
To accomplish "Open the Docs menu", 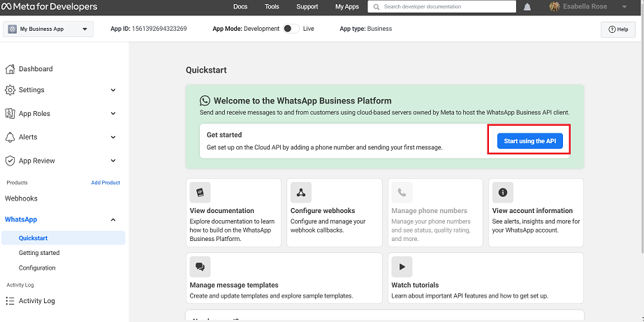I will (x=240, y=6).
